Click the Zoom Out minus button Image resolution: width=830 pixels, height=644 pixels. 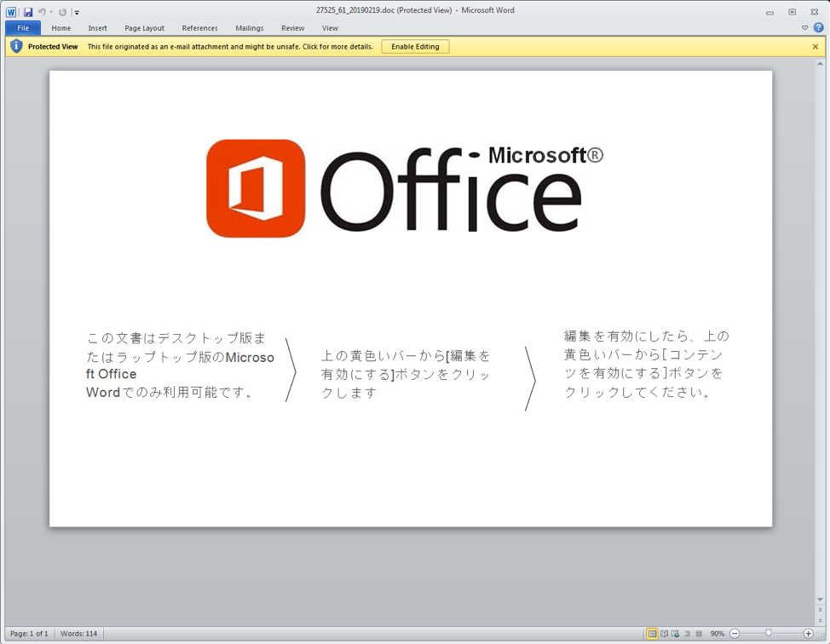(735, 634)
